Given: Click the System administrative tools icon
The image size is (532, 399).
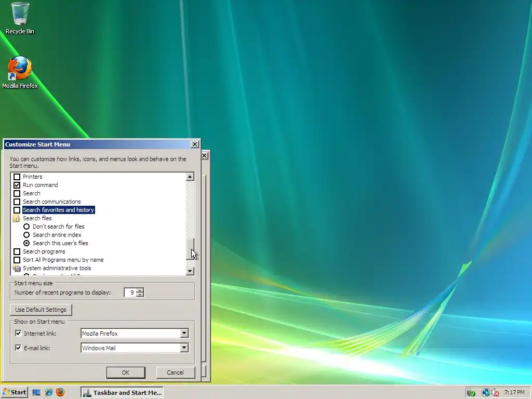Looking at the screenshot, I should tap(17, 269).
